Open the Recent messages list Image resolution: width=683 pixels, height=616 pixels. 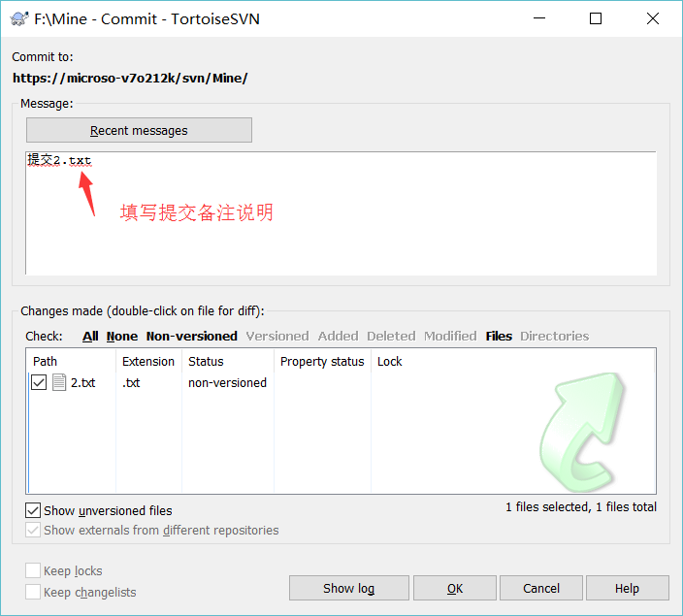139,130
